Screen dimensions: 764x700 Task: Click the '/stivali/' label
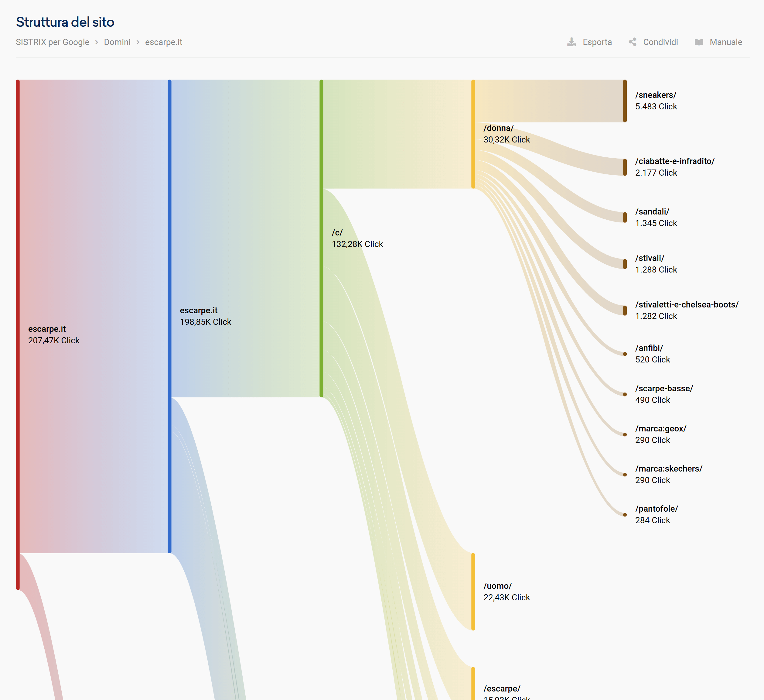click(650, 258)
